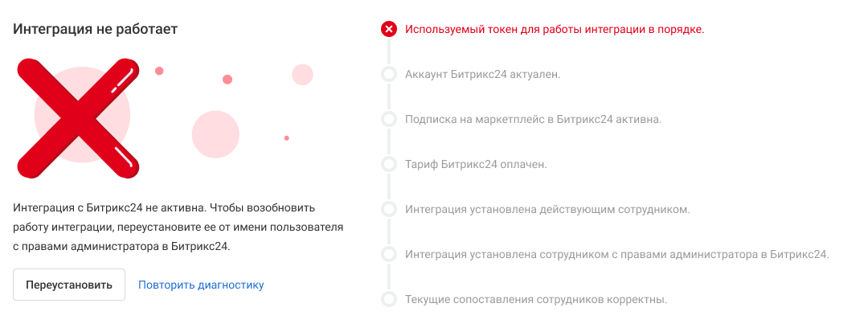Click the step circle beside 'Тариф Битрикс24 оплачен'
The height and width of the screenshot is (328, 868).
(x=389, y=165)
